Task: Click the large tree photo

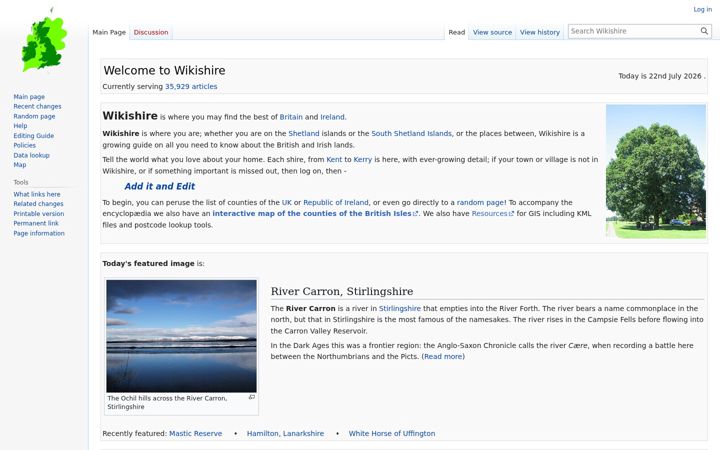Action: tap(656, 171)
